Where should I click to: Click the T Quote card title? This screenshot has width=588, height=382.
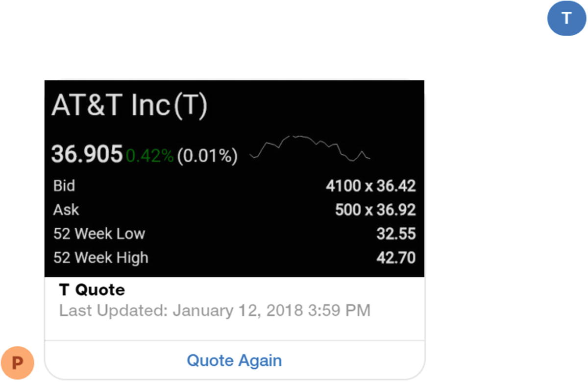pos(92,290)
